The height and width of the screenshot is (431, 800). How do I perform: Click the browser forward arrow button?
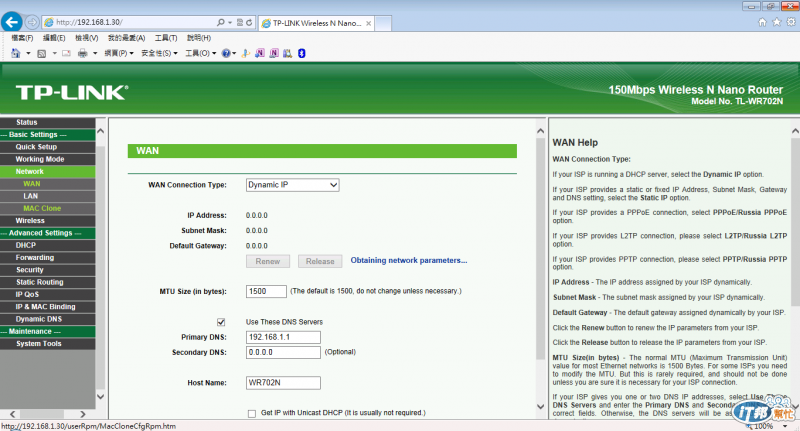[x=32, y=22]
